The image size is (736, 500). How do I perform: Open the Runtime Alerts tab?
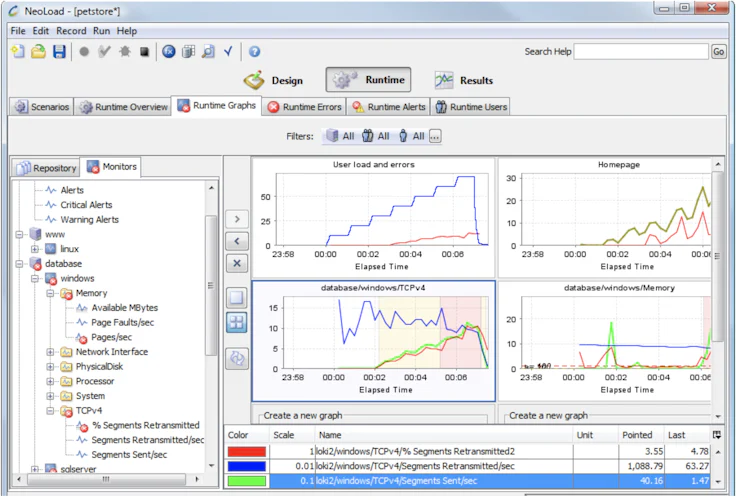(x=389, y=107)
